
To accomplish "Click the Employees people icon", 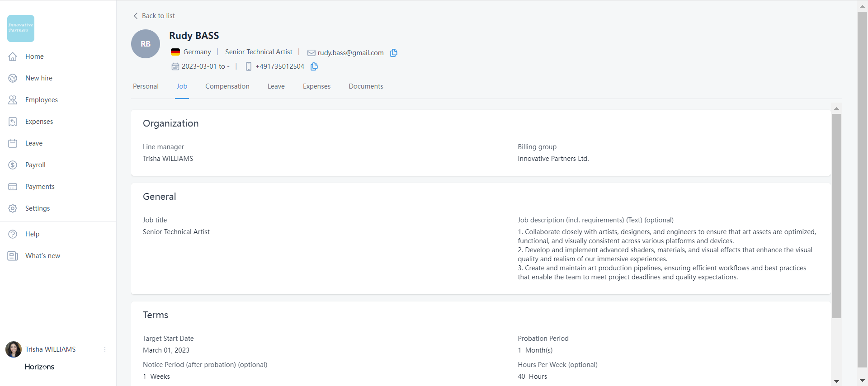I will pos(13,100).
